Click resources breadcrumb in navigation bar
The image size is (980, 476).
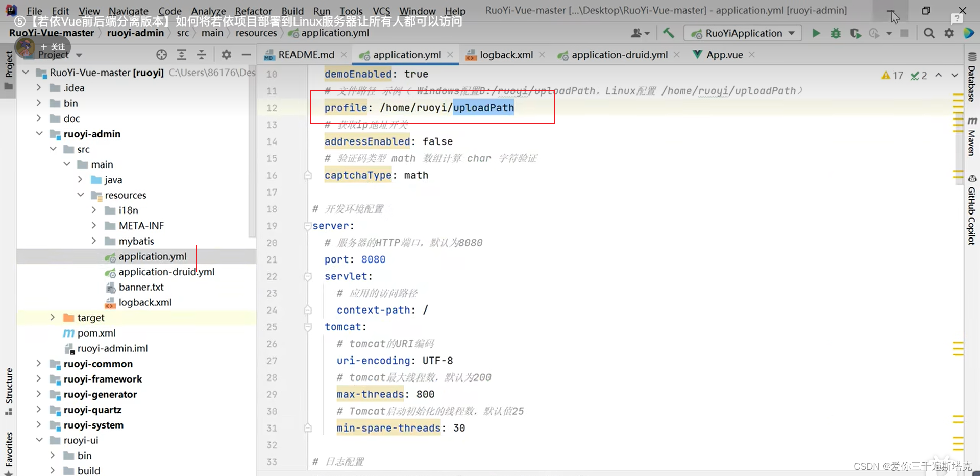[x=256, y=33]
